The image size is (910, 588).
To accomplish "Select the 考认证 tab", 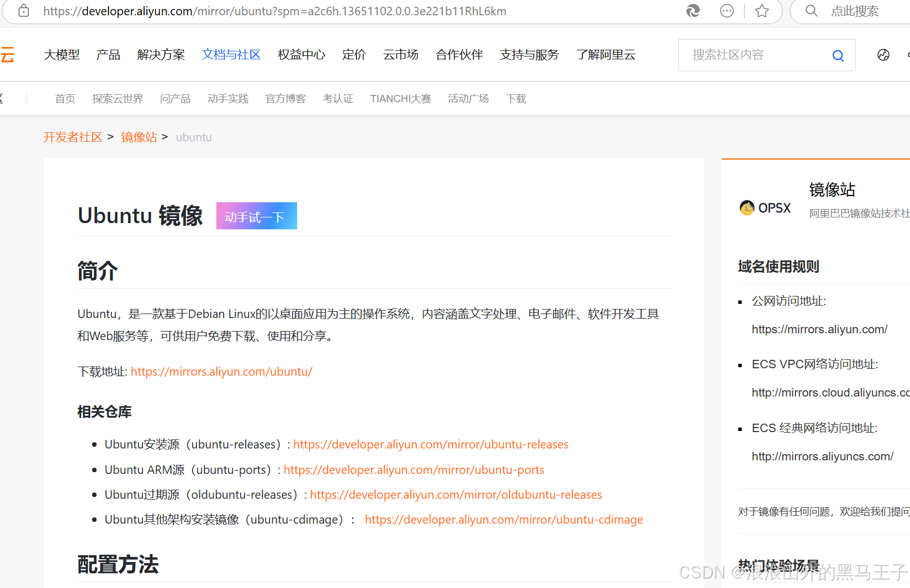I will 338,99.
